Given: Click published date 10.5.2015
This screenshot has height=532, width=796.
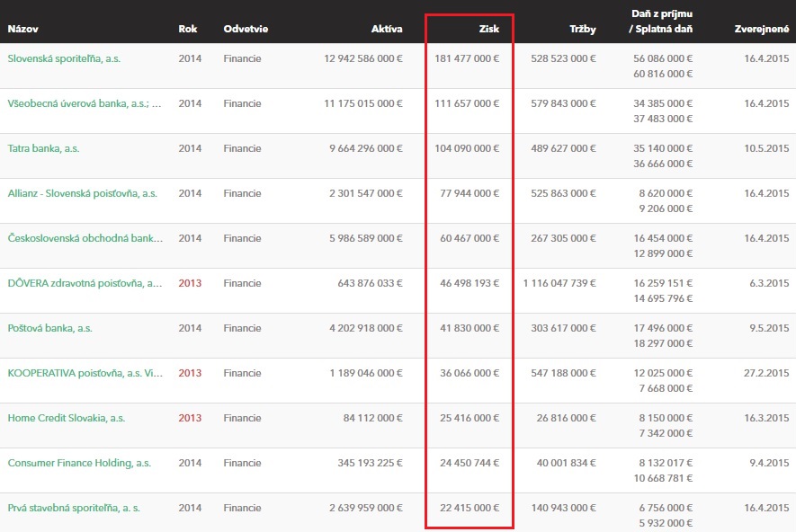Looking at the screenshot, I should (766, 148).
